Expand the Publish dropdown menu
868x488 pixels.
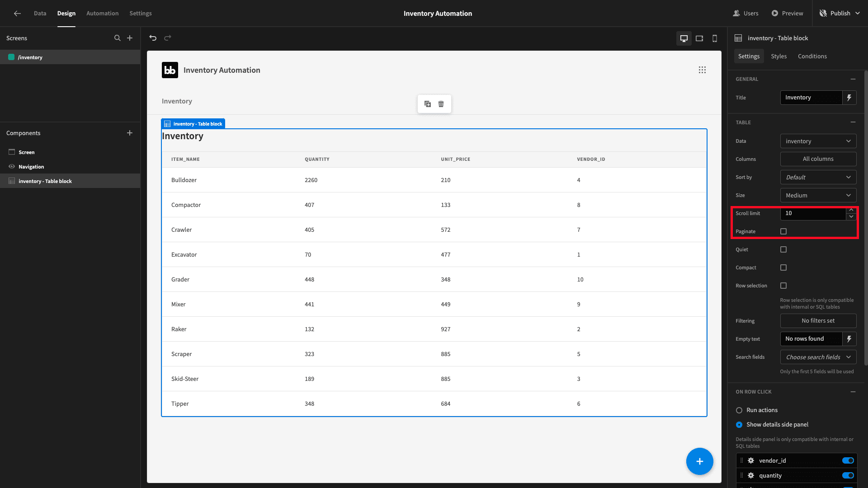858,14
